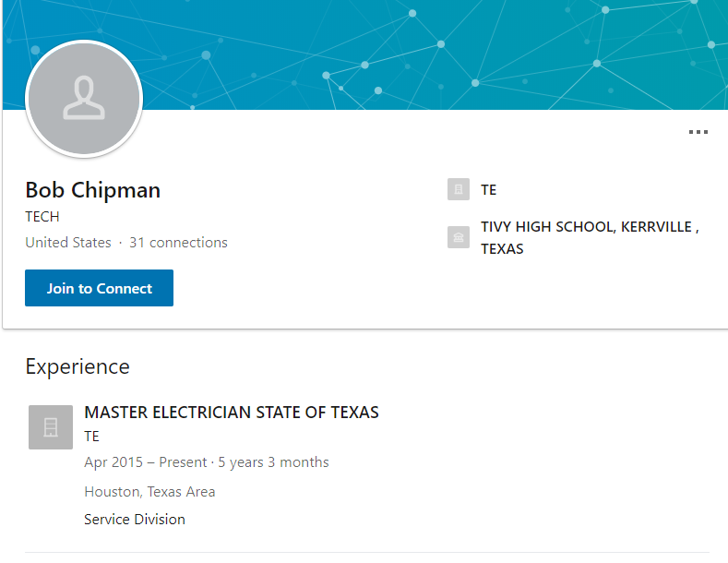This screenshot has width=728, height=563.
Task: Click the school building icon beside Tivy High School
Action: coord(459,237)
